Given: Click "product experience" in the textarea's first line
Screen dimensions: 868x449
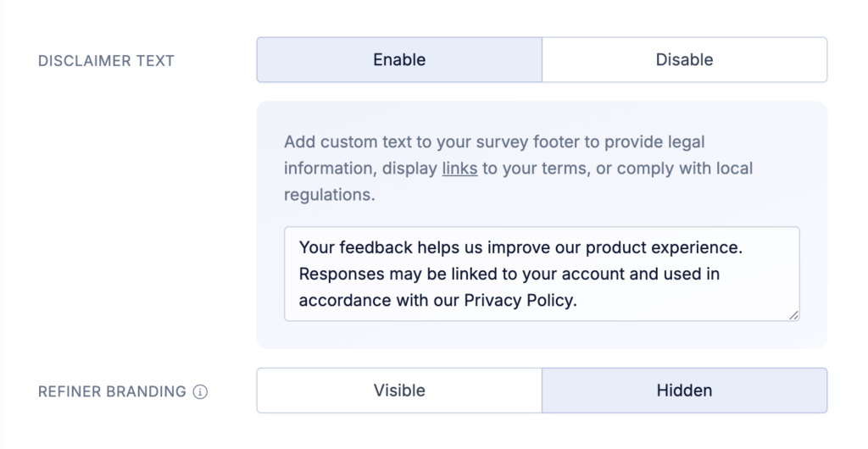Looking at the screenshot, I should pyautogui.click(x=663, y=247).
